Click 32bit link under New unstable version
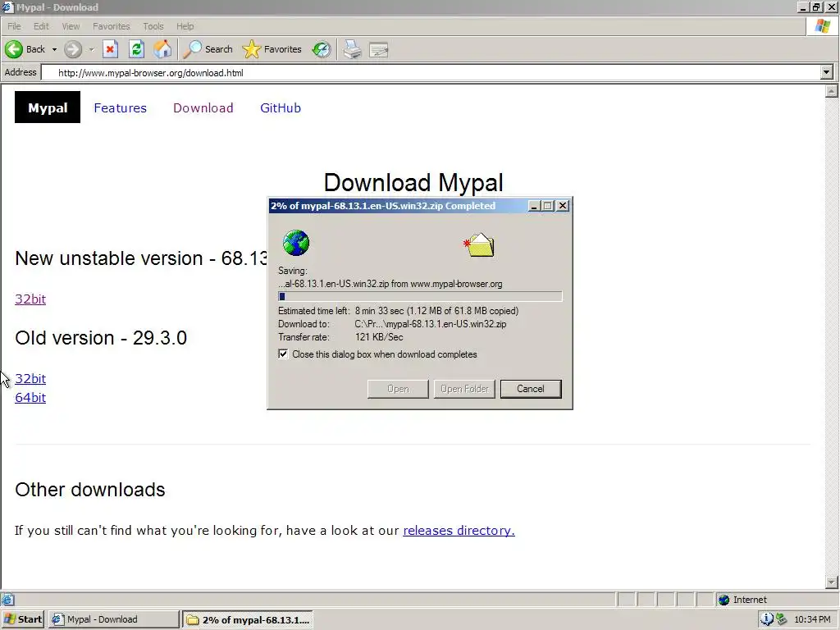The height and width of the screenshot is (630, 840). click(x=30, y=299)
